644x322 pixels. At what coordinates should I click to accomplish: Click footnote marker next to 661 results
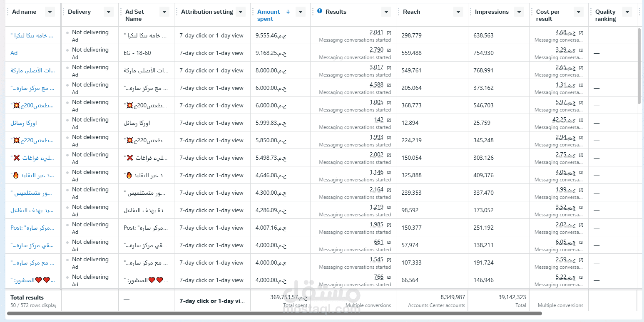[x=389, y=242]
